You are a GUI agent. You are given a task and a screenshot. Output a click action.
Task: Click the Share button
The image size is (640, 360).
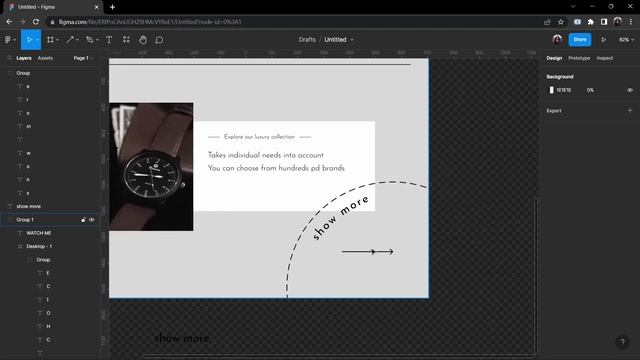[x=580, y=40]
